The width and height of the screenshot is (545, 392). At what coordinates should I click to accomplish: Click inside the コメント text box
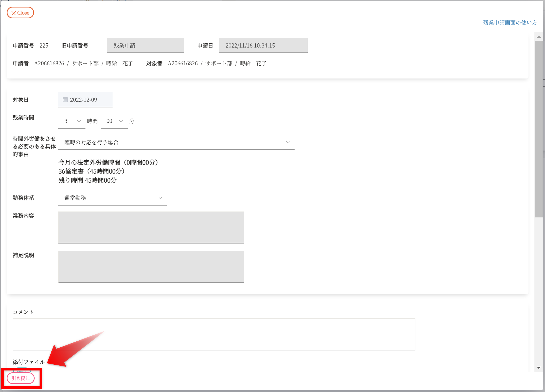pyautogui.click(x=214, y=334)
